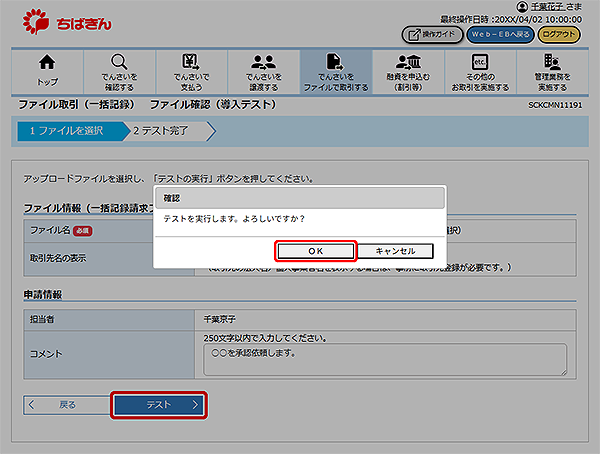
Task: Select でんさいで支払う yen document icon
Action: [x=191, y=70]
